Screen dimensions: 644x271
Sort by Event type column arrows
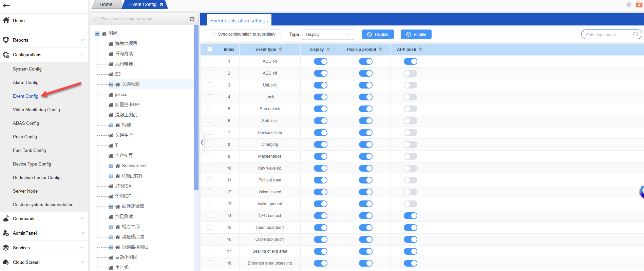[x=280, y=49]
